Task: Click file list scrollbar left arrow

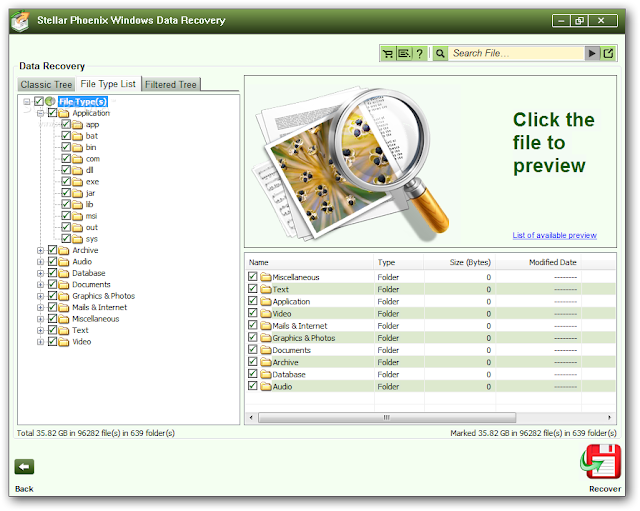Action: [251, 417]
